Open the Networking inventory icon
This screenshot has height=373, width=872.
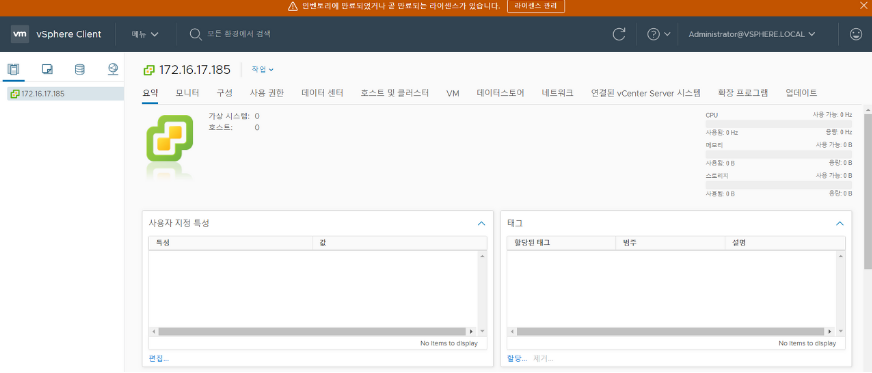113,69
